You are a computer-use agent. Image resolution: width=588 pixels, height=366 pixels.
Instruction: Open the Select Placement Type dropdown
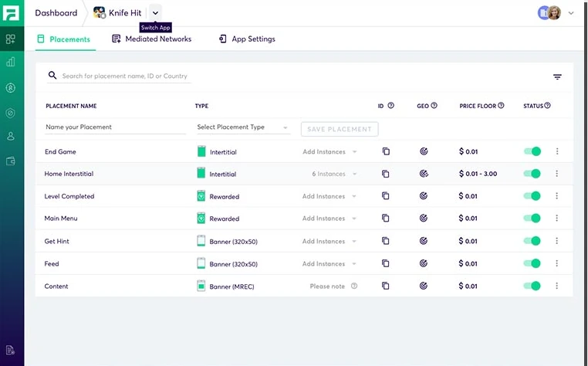(242, 127)
